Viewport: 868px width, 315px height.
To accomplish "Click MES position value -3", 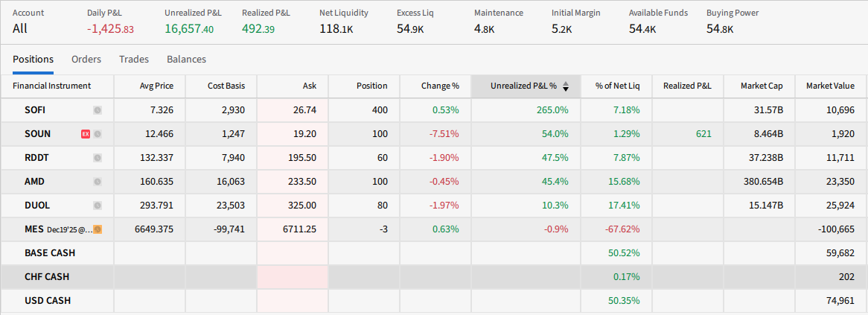I will point(383,229).
